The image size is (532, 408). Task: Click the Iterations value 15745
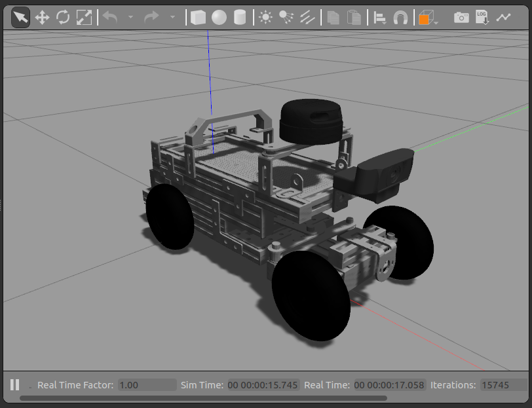(x=505, y=385)
